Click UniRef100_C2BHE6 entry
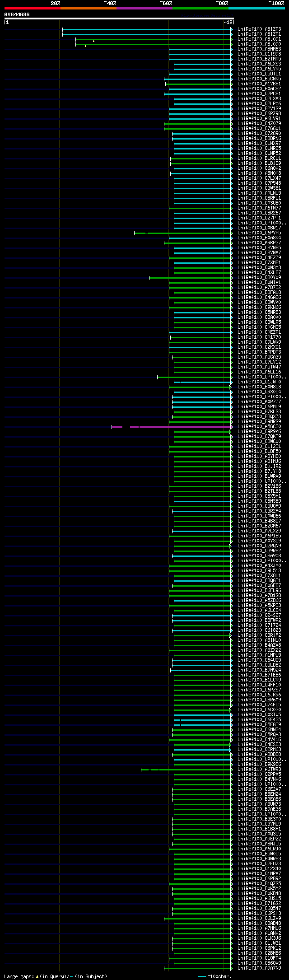This screenshot has height=980, width=289. click(x=259, y=953)
